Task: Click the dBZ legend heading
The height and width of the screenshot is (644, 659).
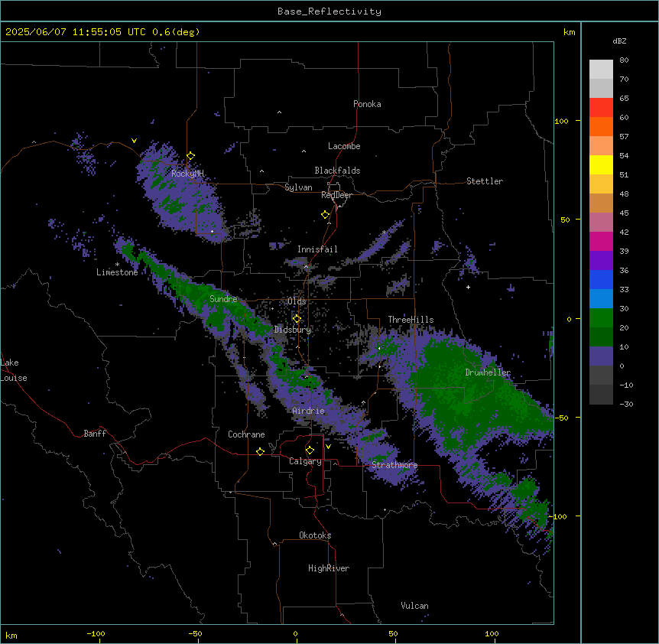Action: [619, 41]
